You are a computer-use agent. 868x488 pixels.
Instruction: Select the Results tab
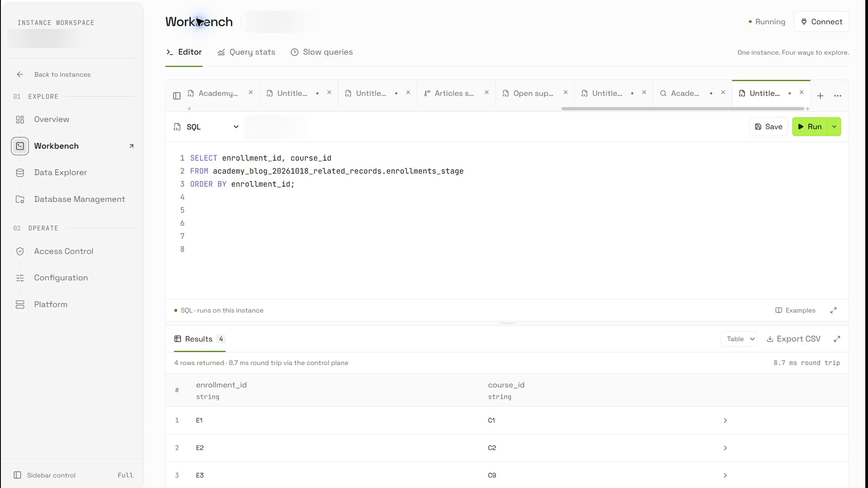(199, 339)
